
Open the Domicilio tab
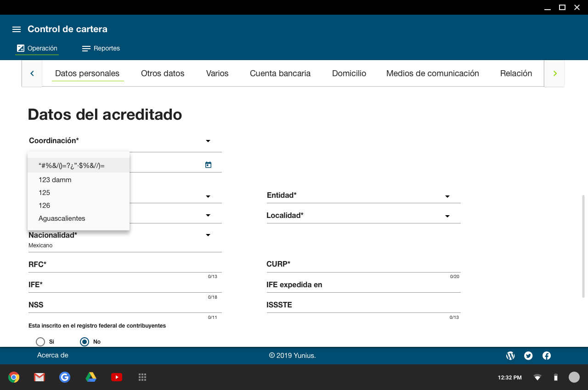(x=349, y=73)
